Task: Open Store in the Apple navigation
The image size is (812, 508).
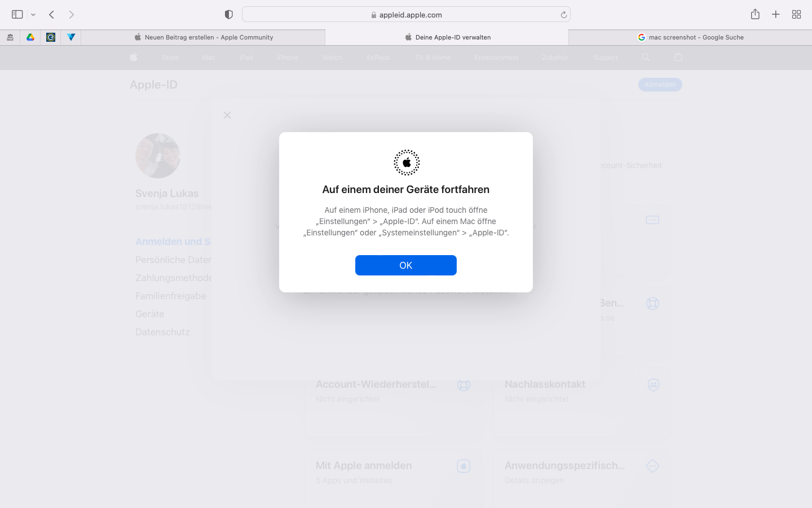Action: [170, 58]
